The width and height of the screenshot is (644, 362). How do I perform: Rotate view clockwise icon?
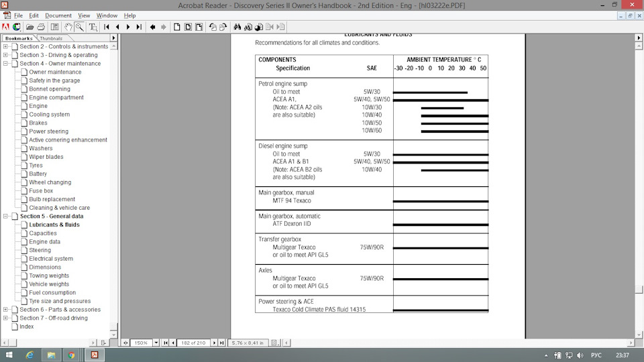(223, 27)
